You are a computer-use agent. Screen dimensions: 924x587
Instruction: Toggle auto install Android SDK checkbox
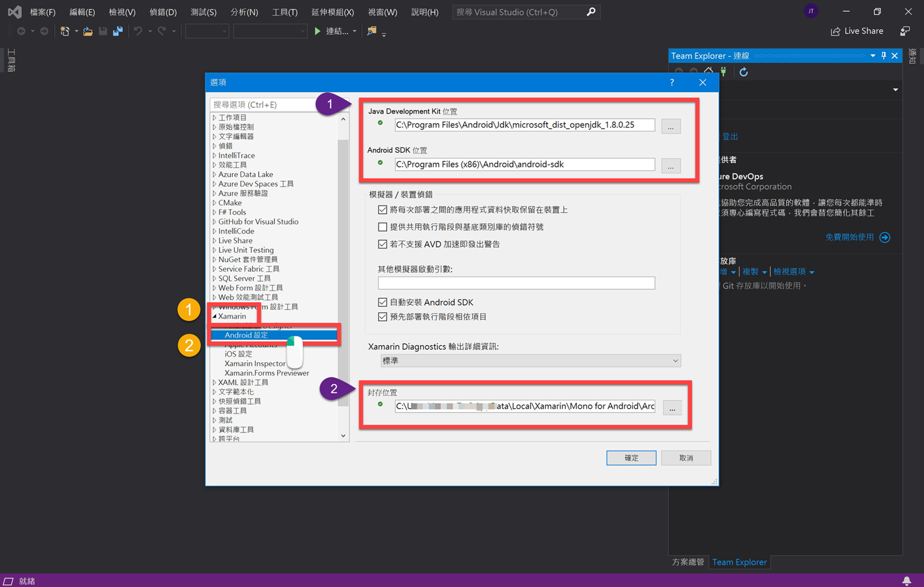[x=383, y=302]
